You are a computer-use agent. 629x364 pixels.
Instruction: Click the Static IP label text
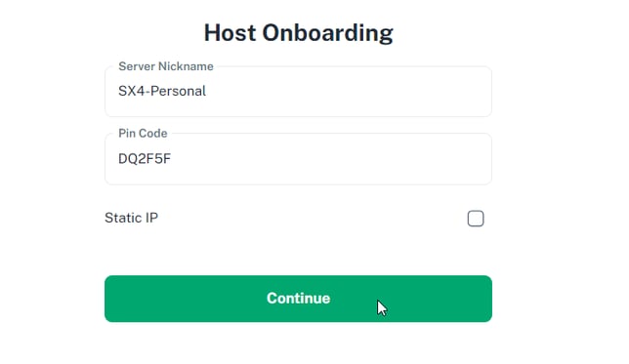(x=131, y=218)
